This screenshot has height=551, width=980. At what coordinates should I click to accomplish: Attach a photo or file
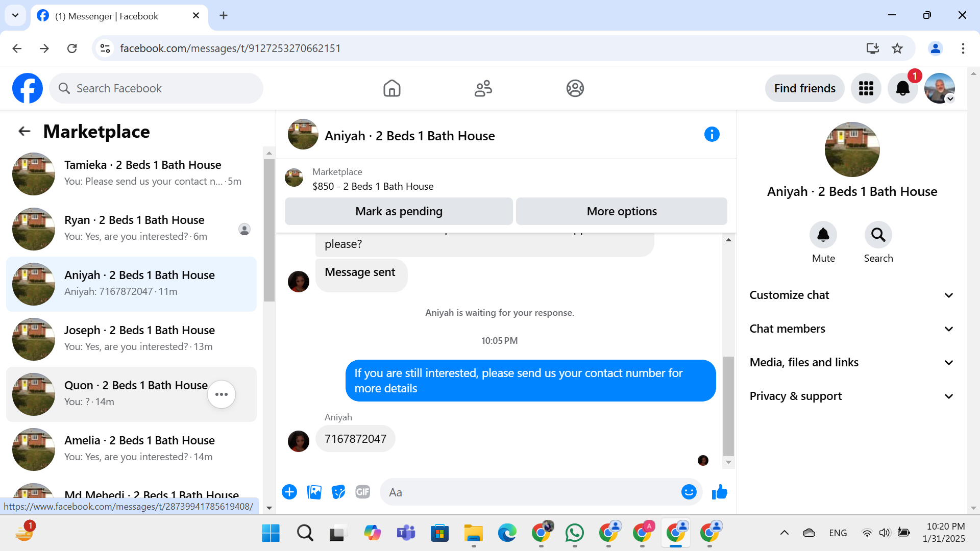[314, 492]
